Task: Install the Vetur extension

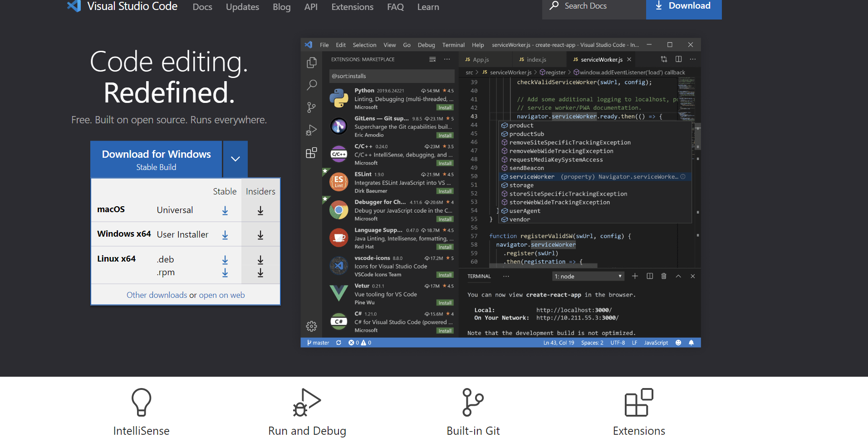Action: click(445, 303)
